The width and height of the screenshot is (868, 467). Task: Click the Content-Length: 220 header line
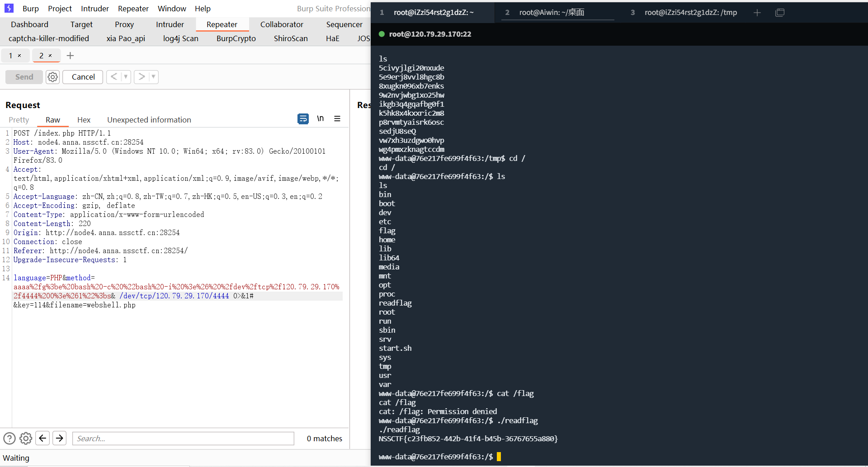tap(52, 223)
